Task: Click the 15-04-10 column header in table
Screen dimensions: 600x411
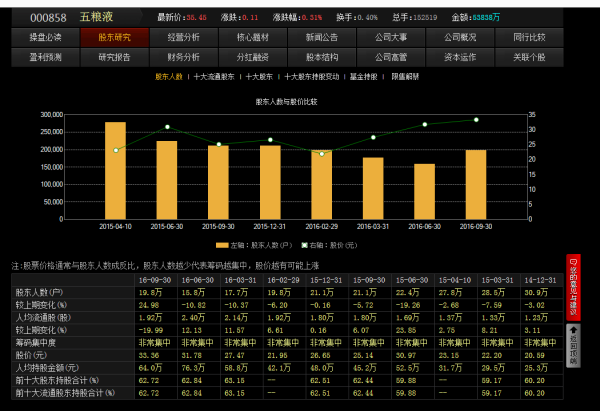Action: point(455,280)
